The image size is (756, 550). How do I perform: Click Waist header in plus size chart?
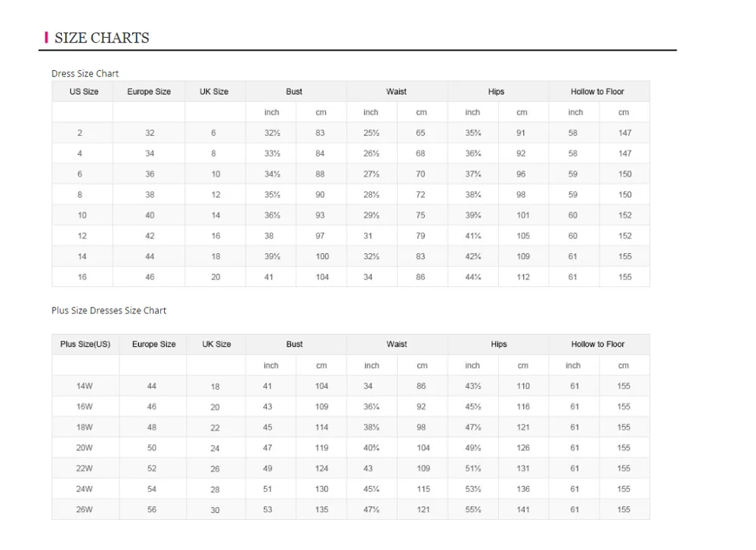[397, 345]
